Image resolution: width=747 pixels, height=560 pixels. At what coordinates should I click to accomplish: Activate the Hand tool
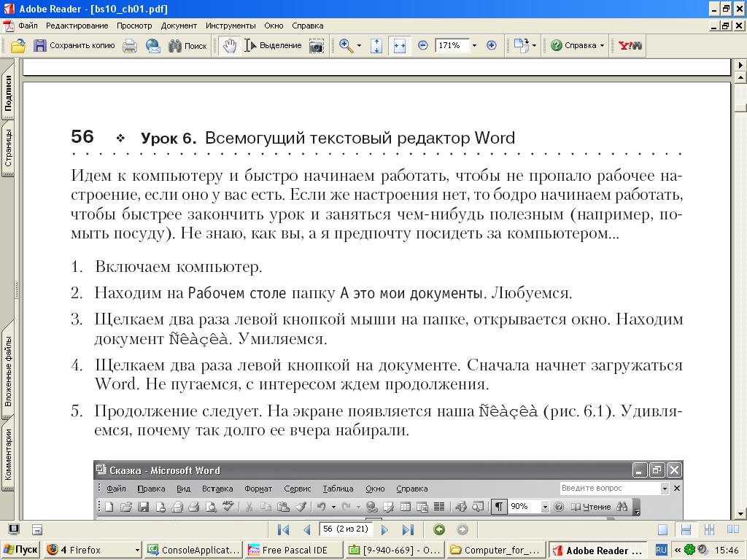click(230, 46)
